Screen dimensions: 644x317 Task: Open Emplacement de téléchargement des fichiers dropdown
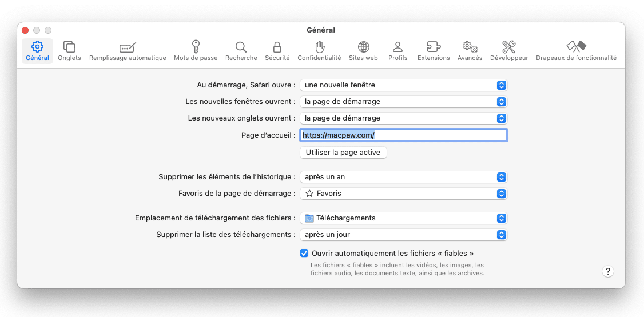click(x=404, y=218)
